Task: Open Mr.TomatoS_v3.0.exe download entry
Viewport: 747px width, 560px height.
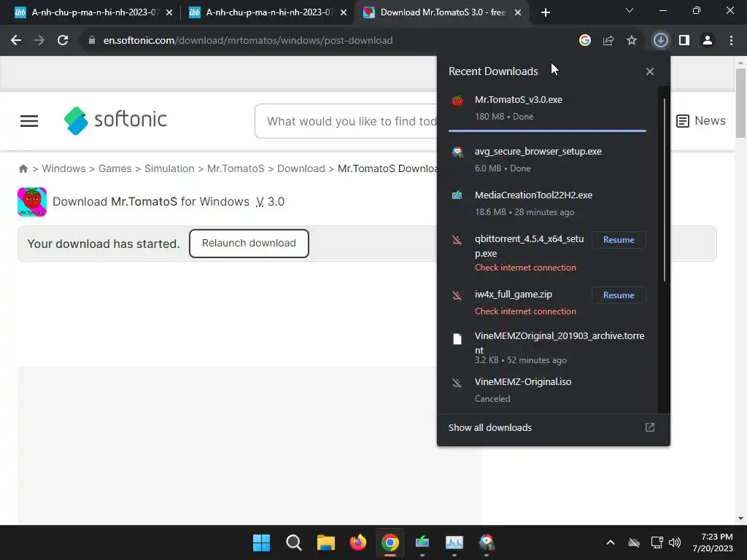Action: point(547,108)
